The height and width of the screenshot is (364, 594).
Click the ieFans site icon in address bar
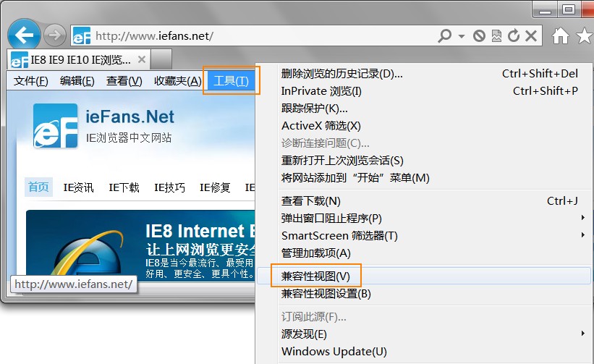coord(82,36)
